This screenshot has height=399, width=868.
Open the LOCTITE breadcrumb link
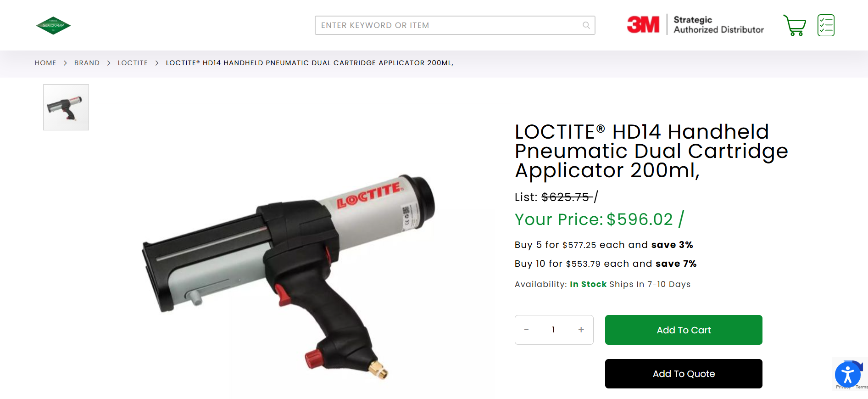tap(133, 63)
